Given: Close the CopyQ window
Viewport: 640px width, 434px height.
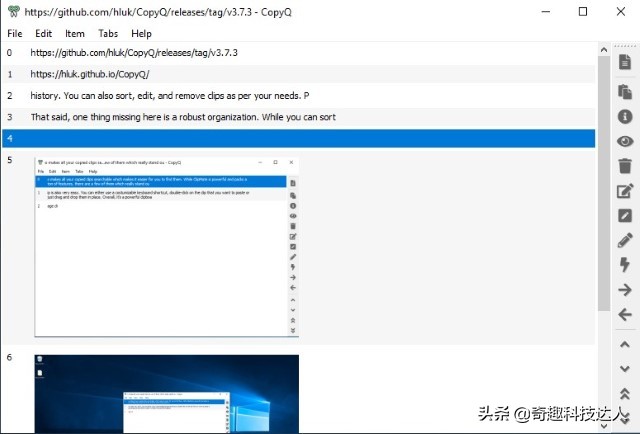Looking at the screenshot, I should tap(621, 11).
